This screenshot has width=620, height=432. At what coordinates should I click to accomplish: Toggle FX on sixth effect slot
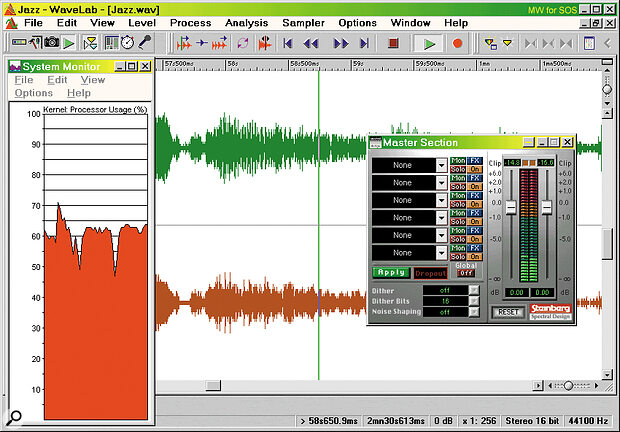(474, 248)
